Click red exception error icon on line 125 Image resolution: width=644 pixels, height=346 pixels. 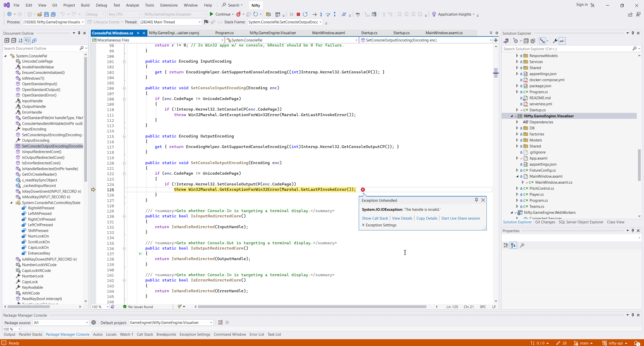363,190
